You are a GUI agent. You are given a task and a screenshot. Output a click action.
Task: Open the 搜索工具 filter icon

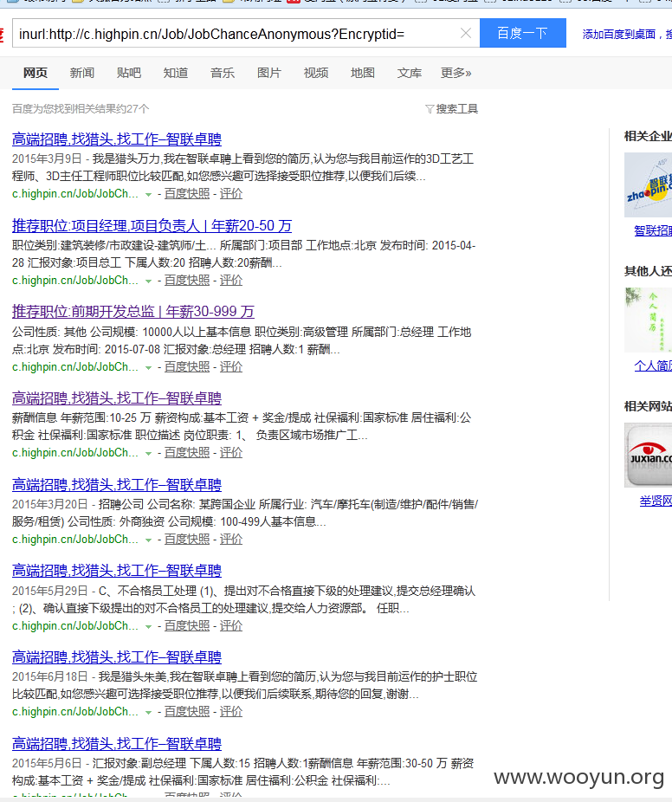click(430, 109)
